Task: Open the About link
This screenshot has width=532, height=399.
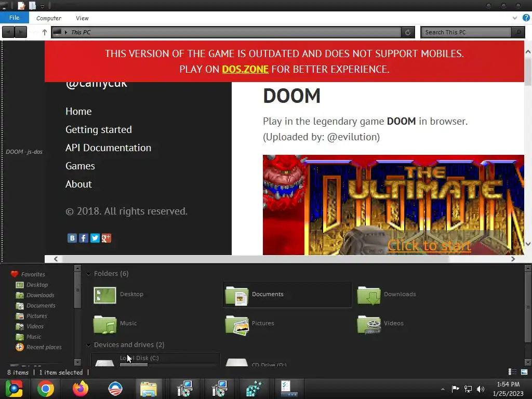Action: click(x=78, y=184)
